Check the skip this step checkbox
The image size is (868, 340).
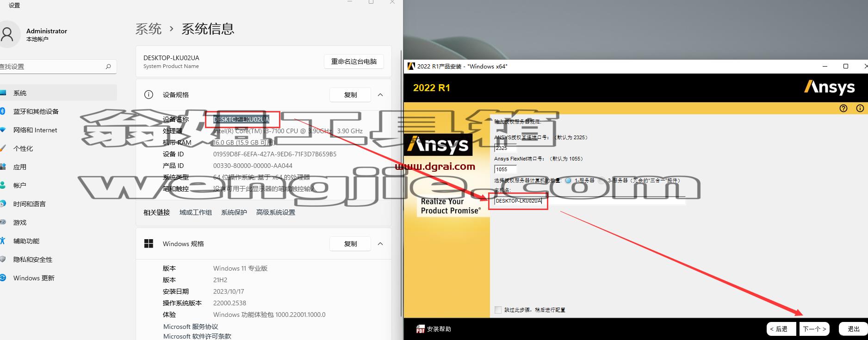tap(498, 310)
